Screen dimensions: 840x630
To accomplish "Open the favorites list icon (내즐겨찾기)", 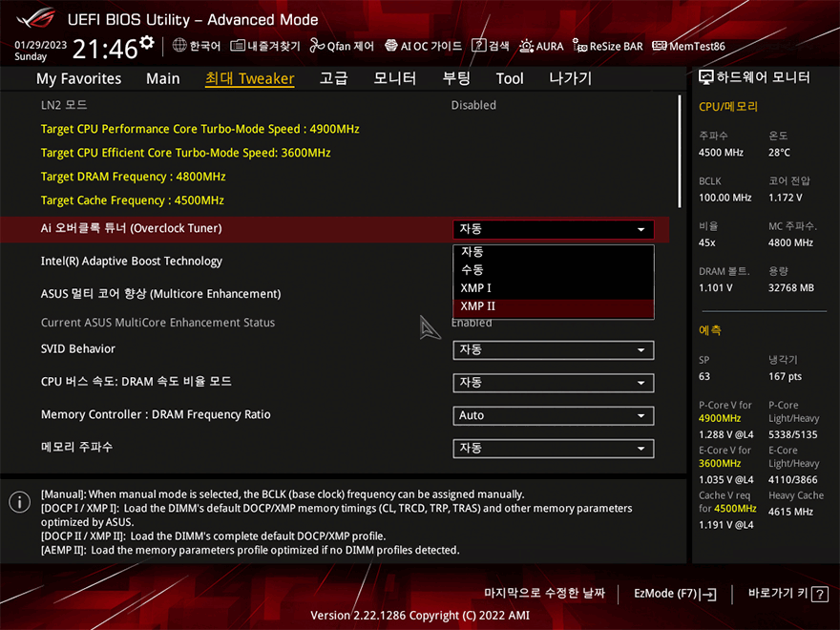I will click(x=238, y=46).
